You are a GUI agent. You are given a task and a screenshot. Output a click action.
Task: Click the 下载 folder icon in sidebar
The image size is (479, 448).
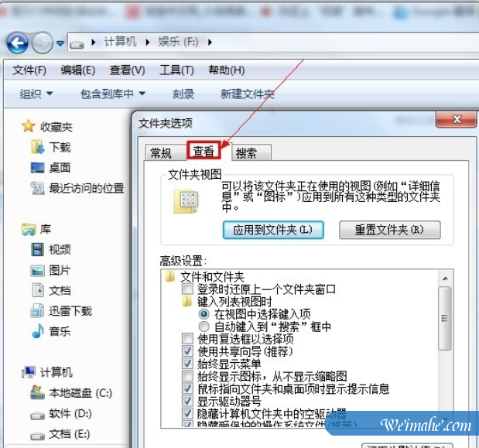coord(38,147)
